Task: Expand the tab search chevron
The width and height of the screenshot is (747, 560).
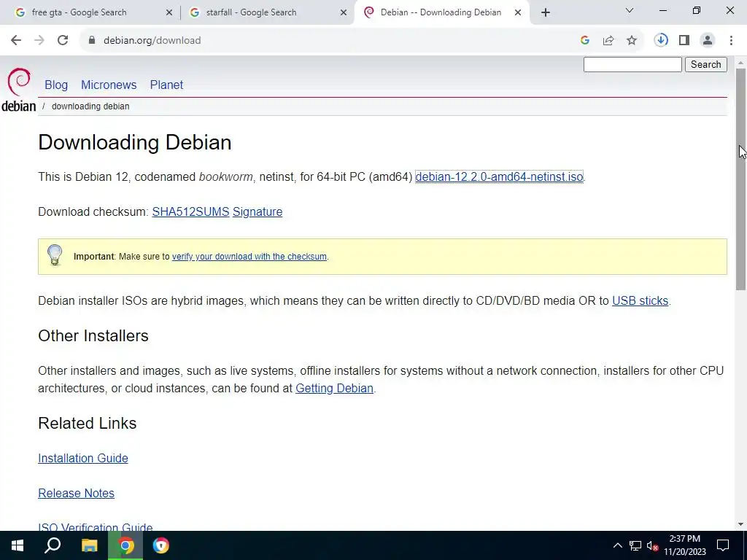Action: click(630, 10)
